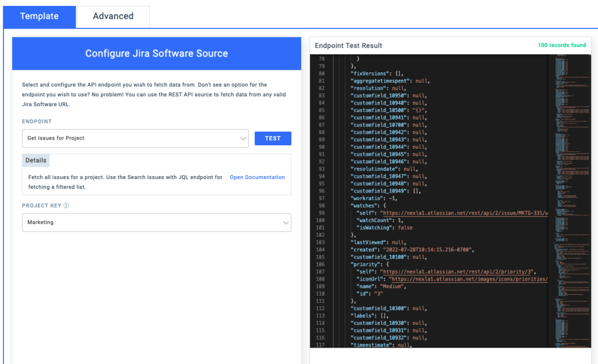Click the 'Endpoint Test Result' heading
This screenshot has width=598, height=364.
348,45
